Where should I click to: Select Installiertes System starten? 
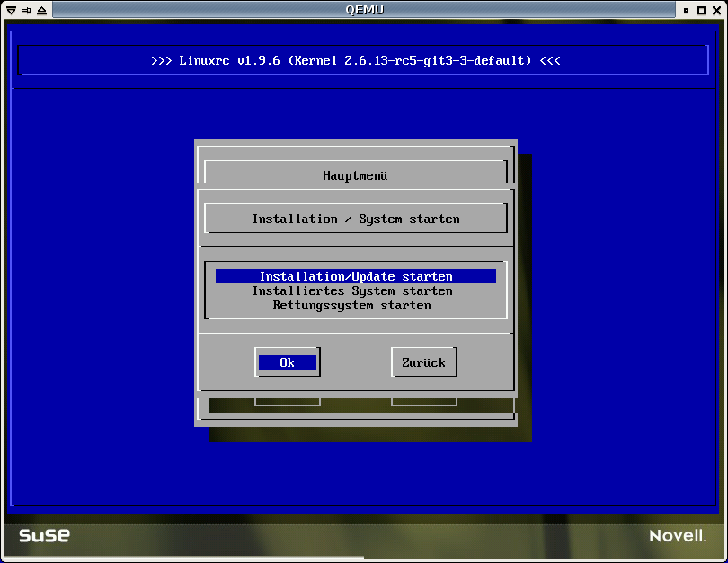[352, 290]
